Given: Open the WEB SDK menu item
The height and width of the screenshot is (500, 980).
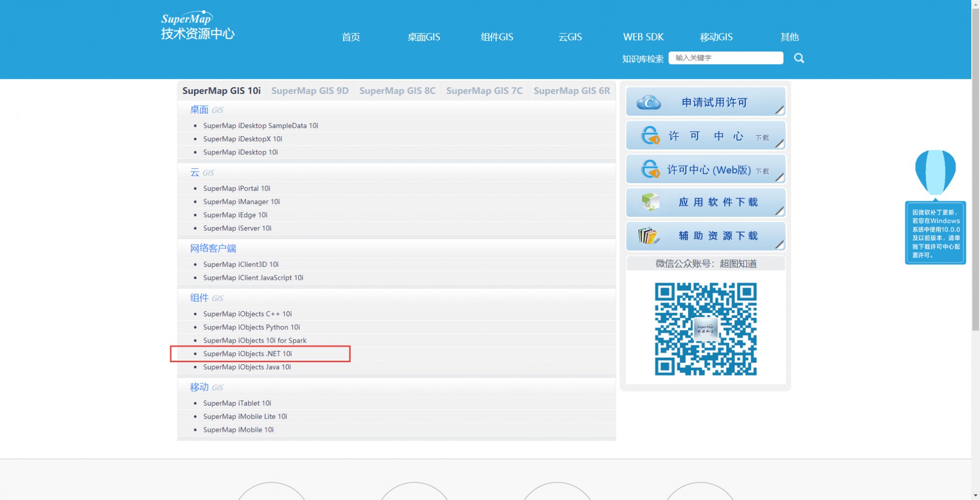Looking at the screenshot, I should click(x=643, y=37).
